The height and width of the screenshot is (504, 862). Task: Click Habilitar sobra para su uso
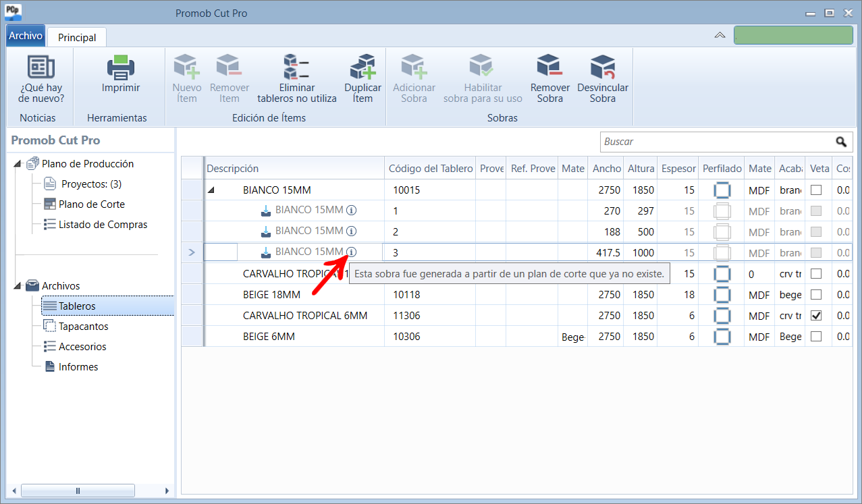pos(483,80)
